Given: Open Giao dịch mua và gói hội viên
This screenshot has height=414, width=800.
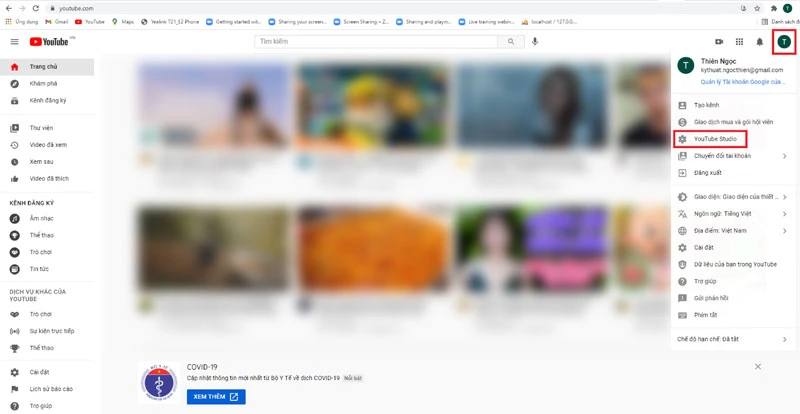Looking at the screenshot, I should [734, 122].
